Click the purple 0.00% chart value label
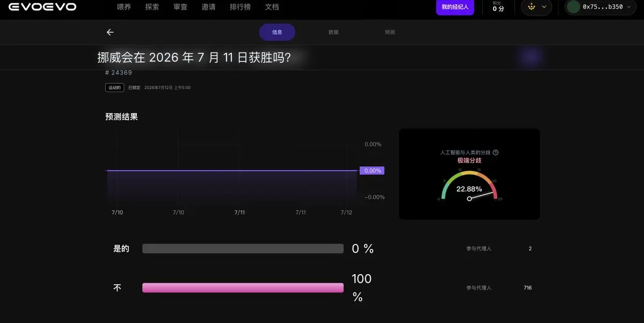Viewport: 644px width, 323px height. pyautogui.click(x=372, y=171)
